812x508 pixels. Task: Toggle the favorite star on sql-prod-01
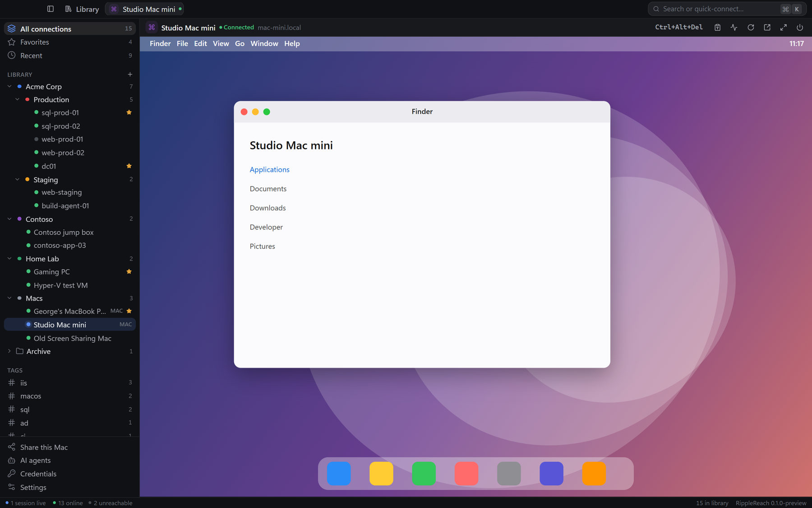pos(129,112)
